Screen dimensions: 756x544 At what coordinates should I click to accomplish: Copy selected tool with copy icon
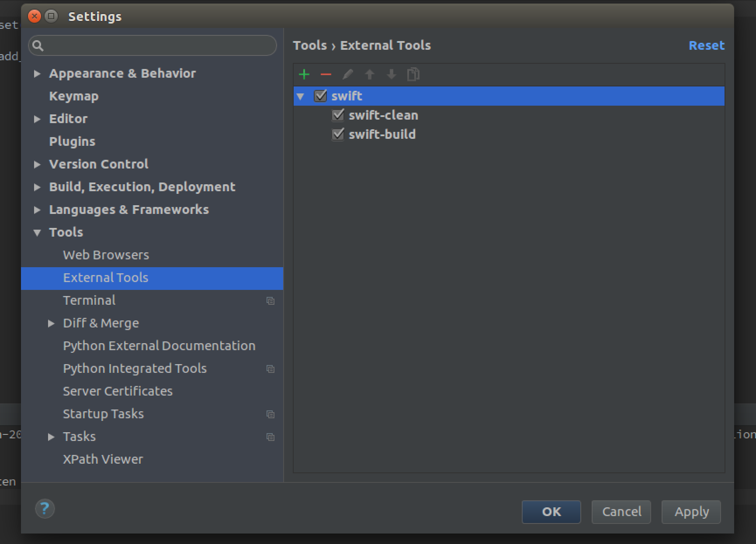click(413, 74)
